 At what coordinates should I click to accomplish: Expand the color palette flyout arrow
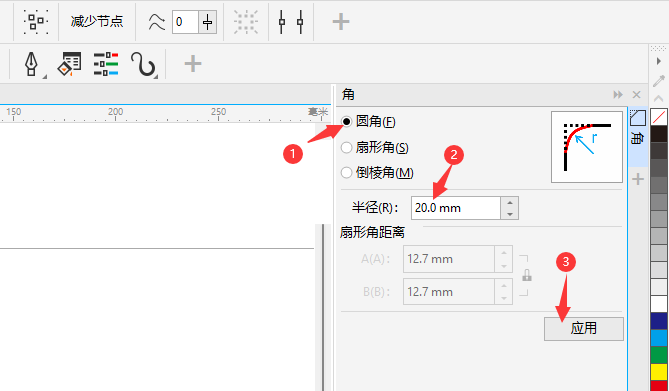click(659, 62)
